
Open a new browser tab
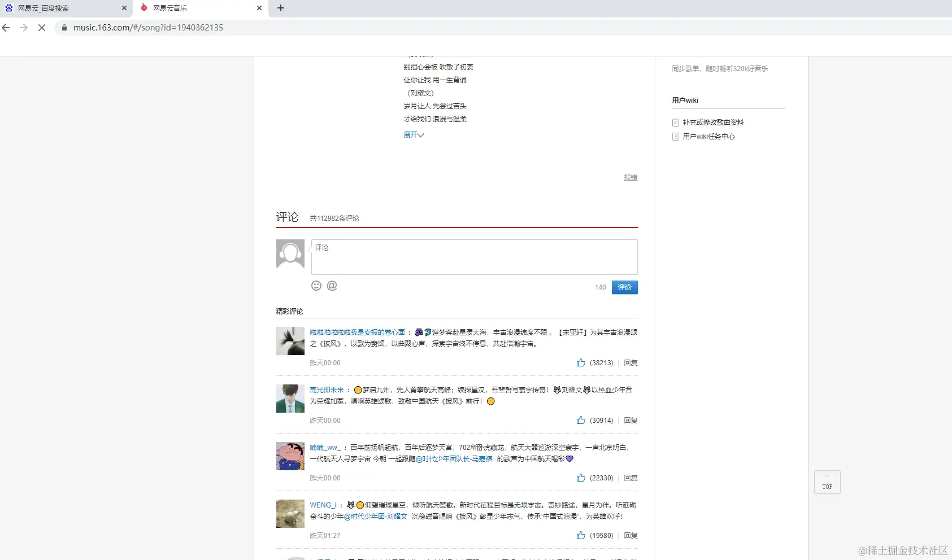click(281, 8)
